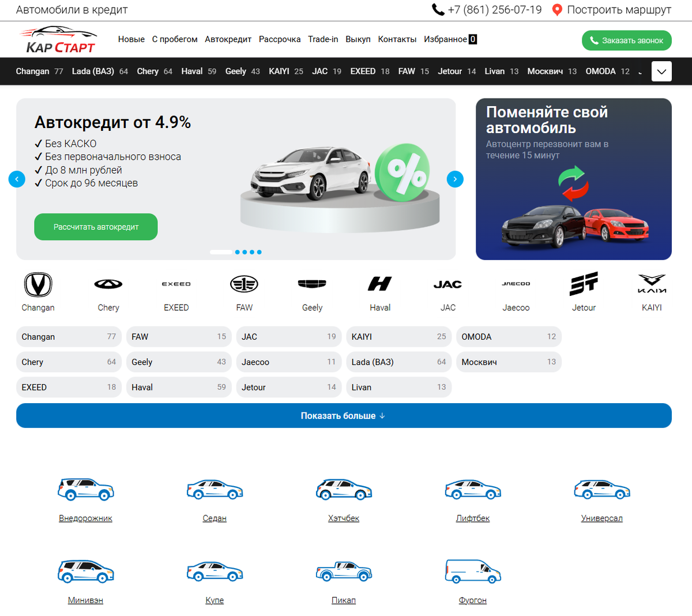Viewport: 692px width, 616px height.
Task: Click the FAW brand logo icon
Action: tap(245, 284)
